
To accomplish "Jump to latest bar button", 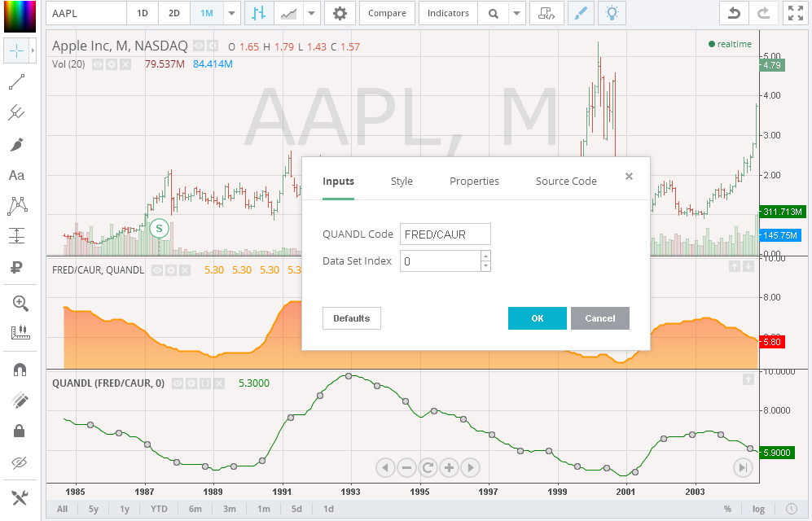I will (743, 468).
